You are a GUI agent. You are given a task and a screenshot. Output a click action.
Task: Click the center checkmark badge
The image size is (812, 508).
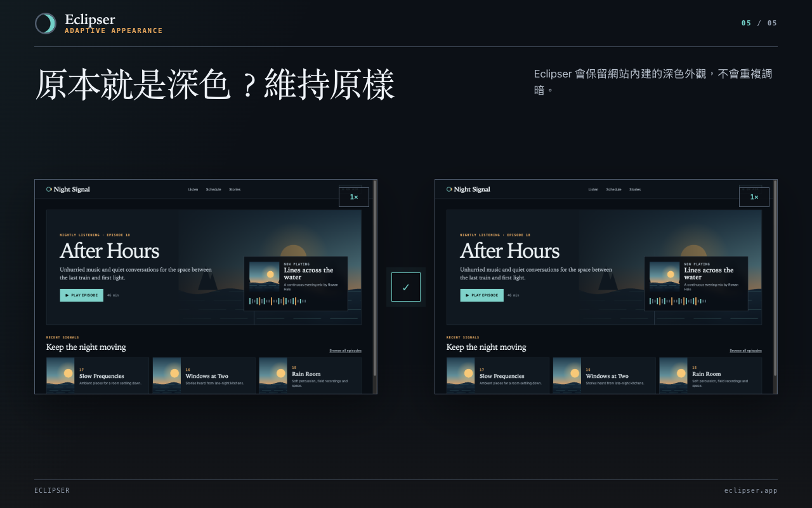(x=406, y=287)
